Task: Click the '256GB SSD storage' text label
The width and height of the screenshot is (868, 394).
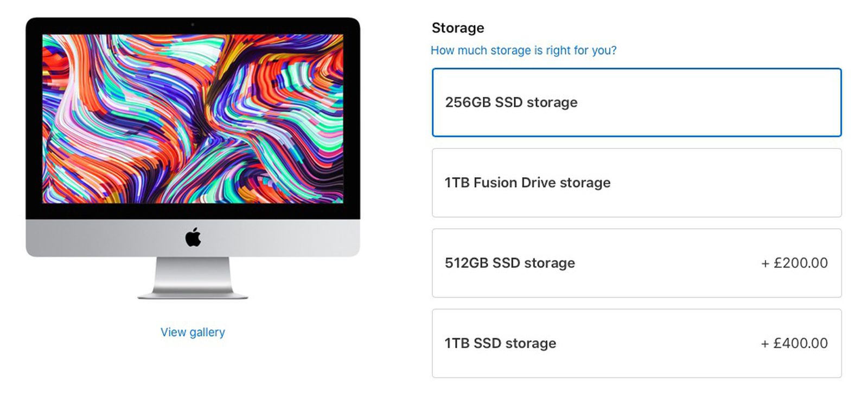Action: click(511, 102)
